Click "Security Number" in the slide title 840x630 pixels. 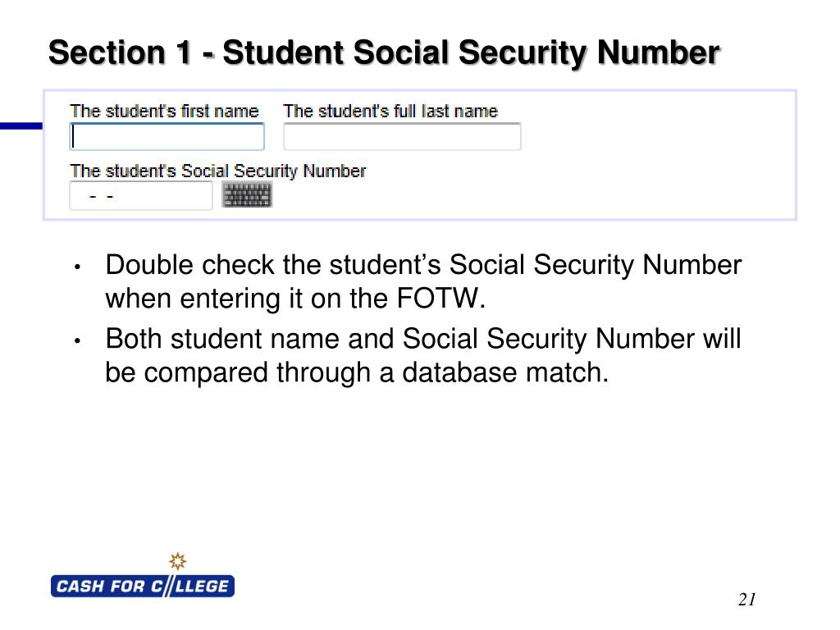pos(589,52)
